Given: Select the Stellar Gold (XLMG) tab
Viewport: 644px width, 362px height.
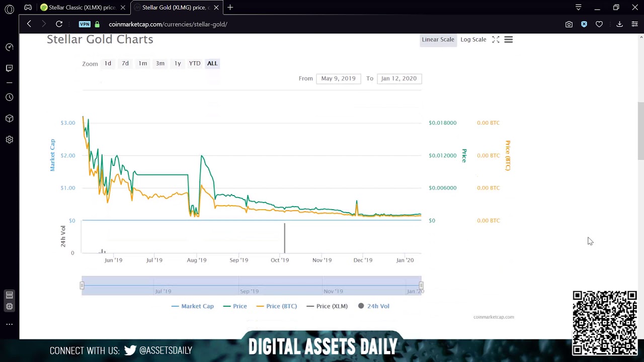Looking at the screenshot, I should pos(176,8).
